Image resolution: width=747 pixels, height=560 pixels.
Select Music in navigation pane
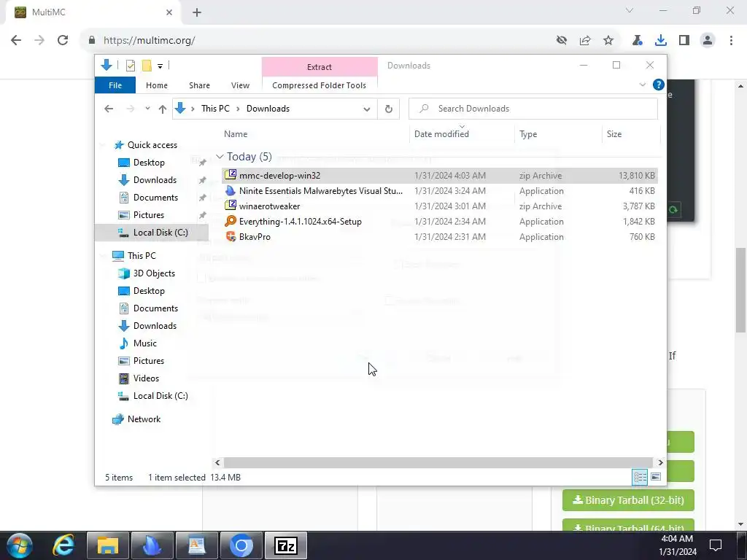145,343
